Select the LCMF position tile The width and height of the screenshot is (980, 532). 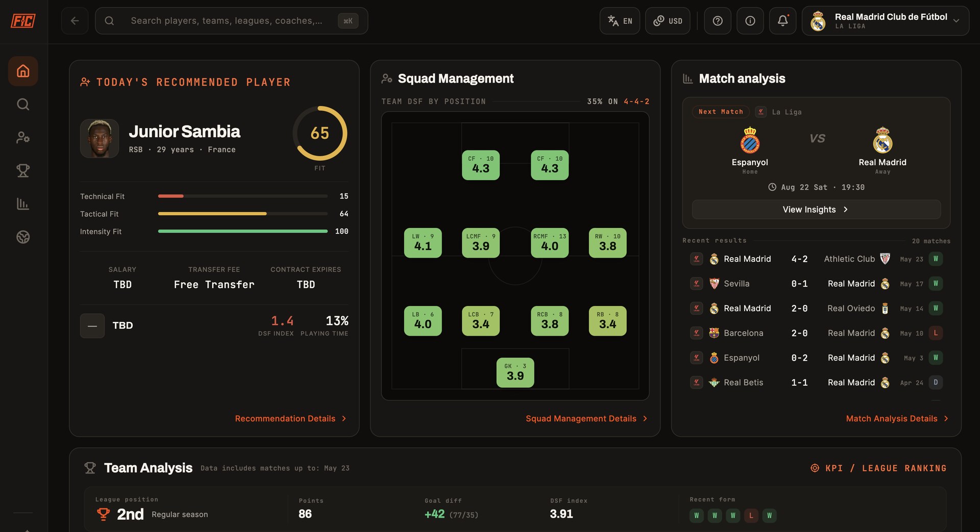[x=481, y=243]
